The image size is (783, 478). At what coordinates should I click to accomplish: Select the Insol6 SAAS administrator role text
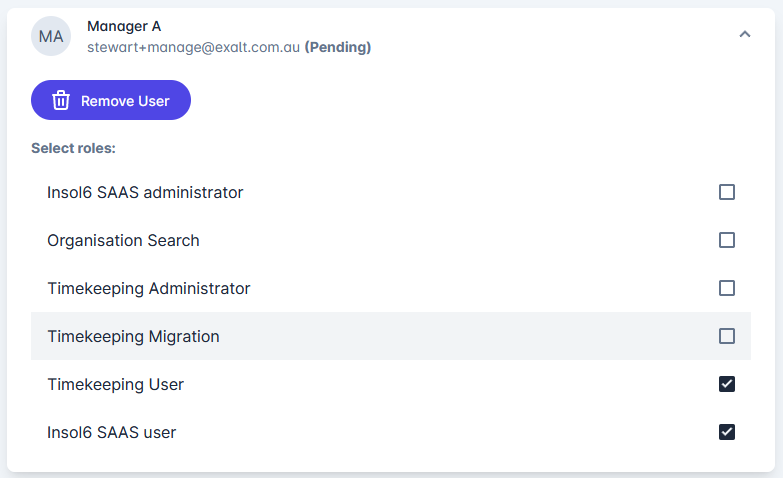pos(145,192)
